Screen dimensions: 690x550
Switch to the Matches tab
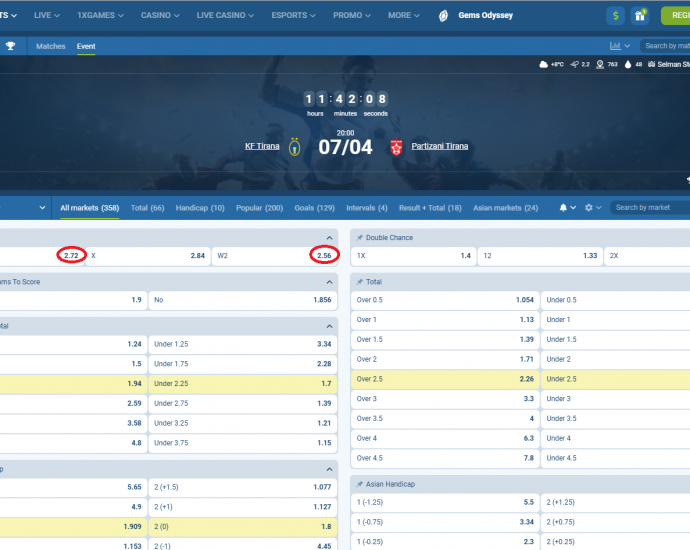[x=51, y=46]
